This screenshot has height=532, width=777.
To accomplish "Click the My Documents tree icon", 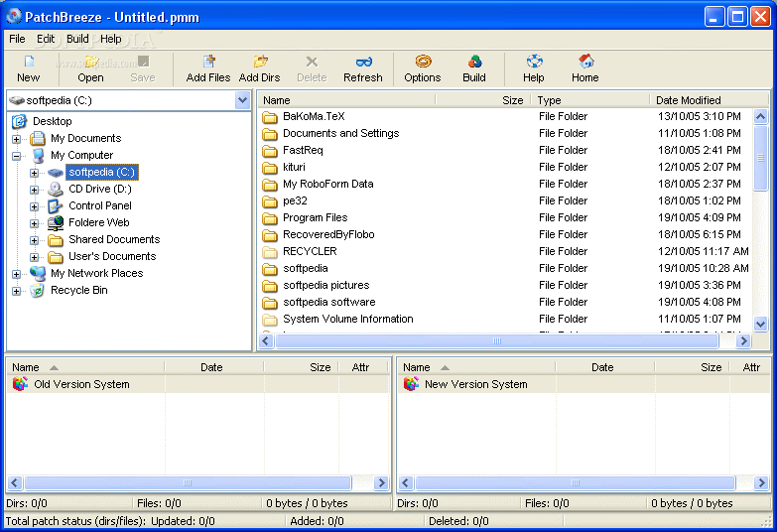I will click(38, 138).
